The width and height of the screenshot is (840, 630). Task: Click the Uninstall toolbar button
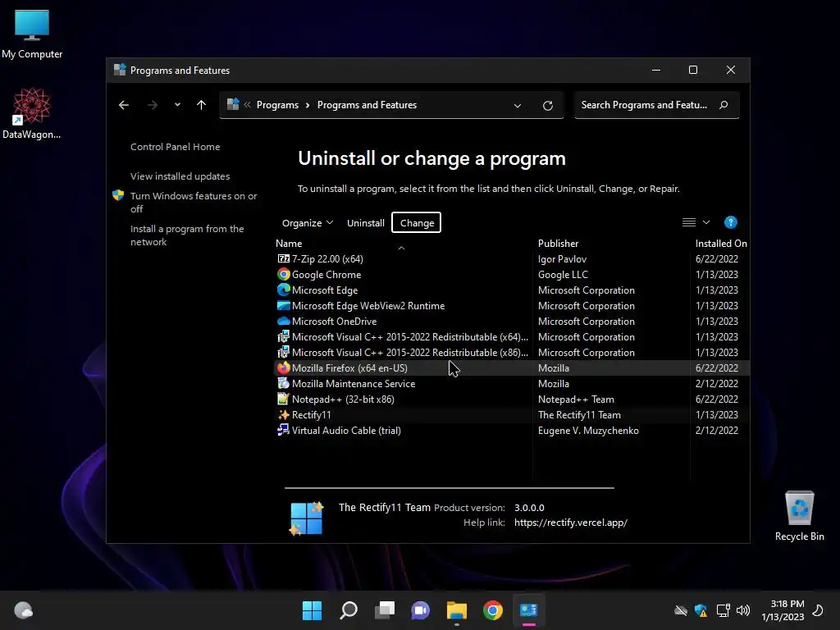(365, 223)
